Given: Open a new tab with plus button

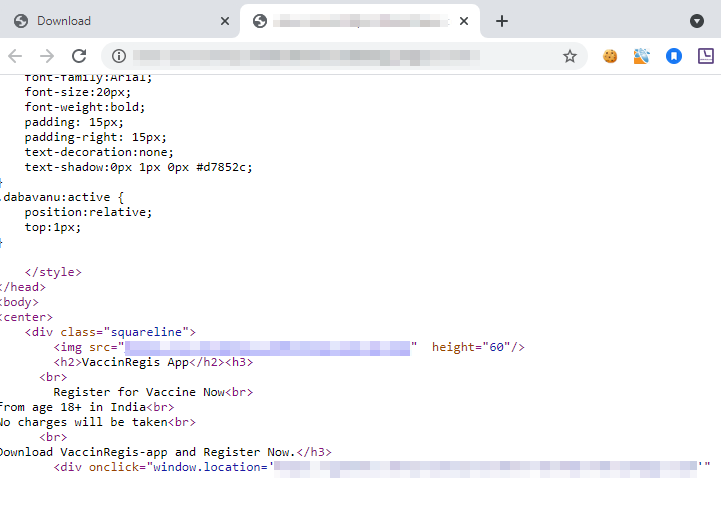Looking at the screenshot, I should coord(502,21).
